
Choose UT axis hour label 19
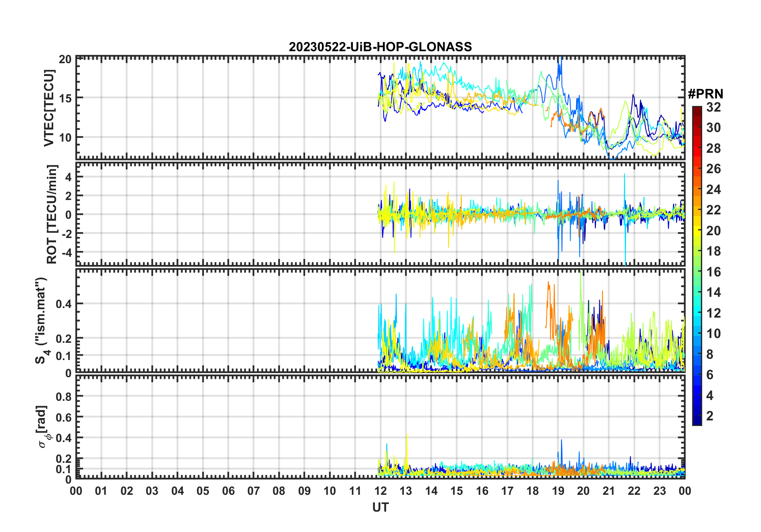558,491
